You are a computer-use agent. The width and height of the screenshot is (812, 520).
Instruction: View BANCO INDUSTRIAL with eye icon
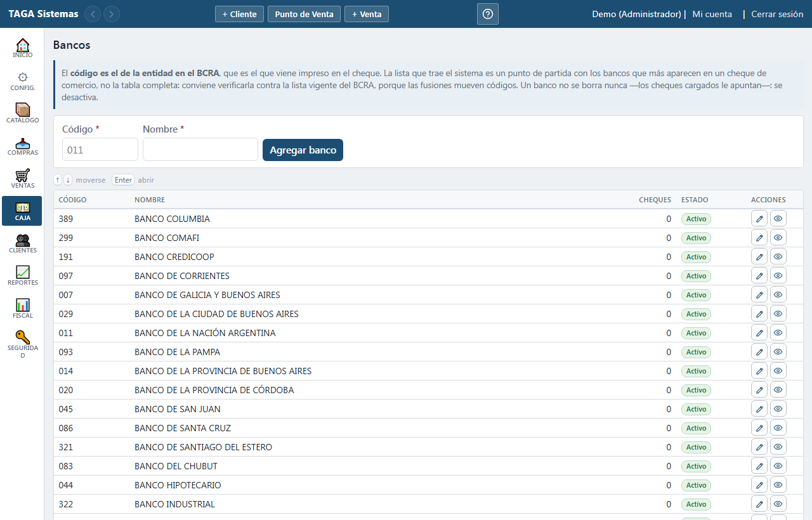(x=778, y=504)
